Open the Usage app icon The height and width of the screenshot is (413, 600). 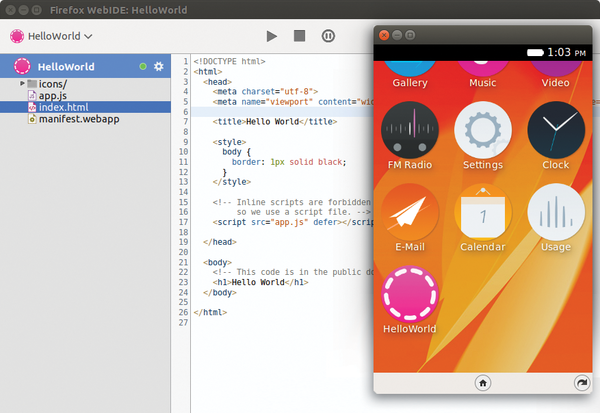556,212
